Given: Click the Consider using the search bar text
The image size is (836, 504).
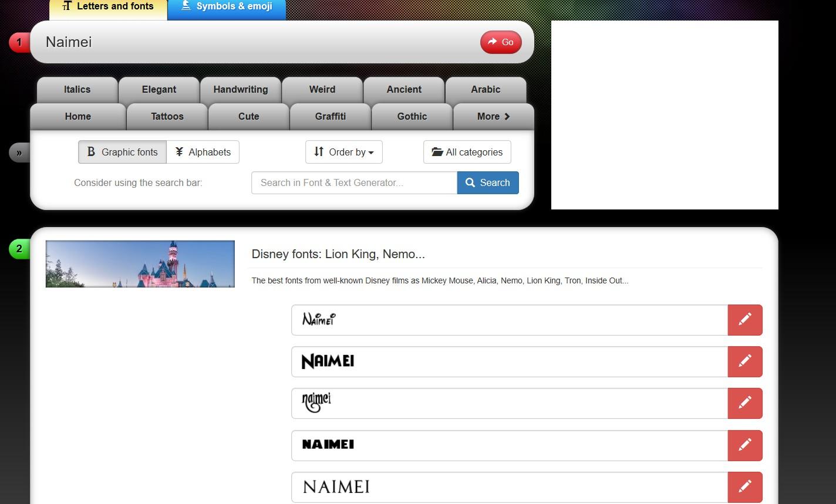Looking at the screenshot, I should coord(138,182).
